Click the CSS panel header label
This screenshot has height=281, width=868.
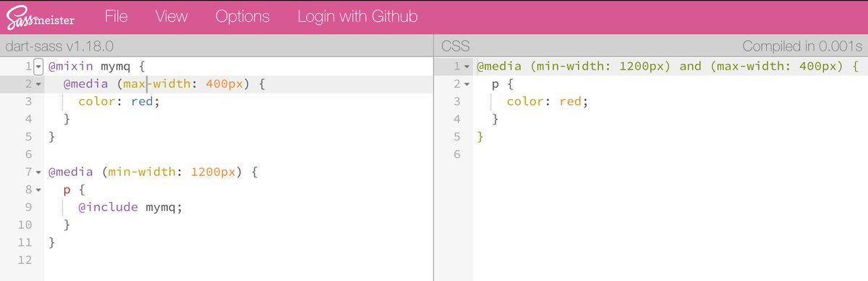click(456, 46)
